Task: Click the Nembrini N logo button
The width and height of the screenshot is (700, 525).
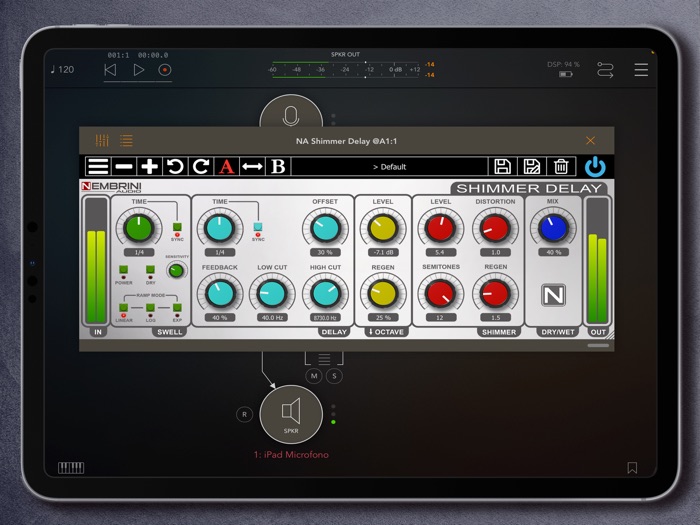Action: click(554, 295)
